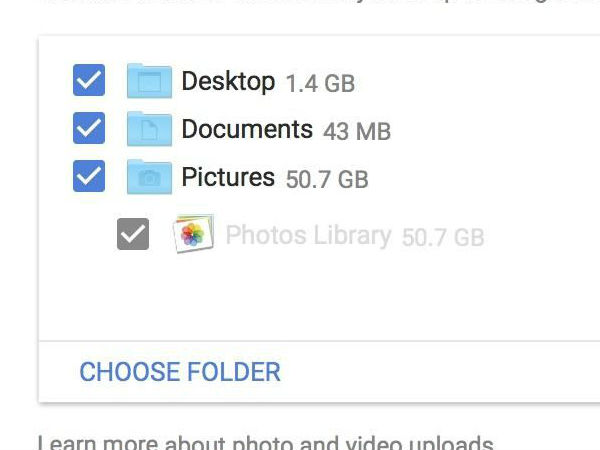Click the Pictures camera folder icon

pos(149,177)
